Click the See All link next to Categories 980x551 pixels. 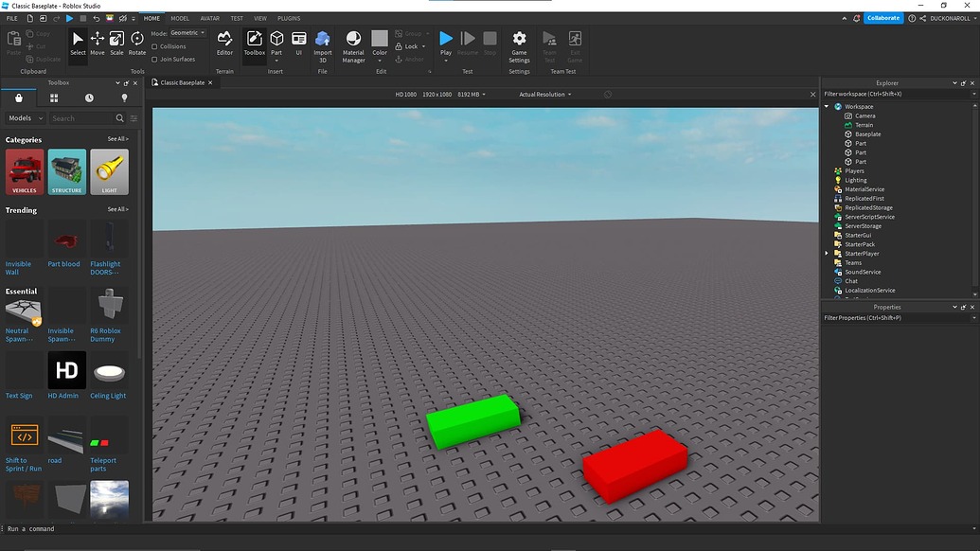click(x=117, y=139)
